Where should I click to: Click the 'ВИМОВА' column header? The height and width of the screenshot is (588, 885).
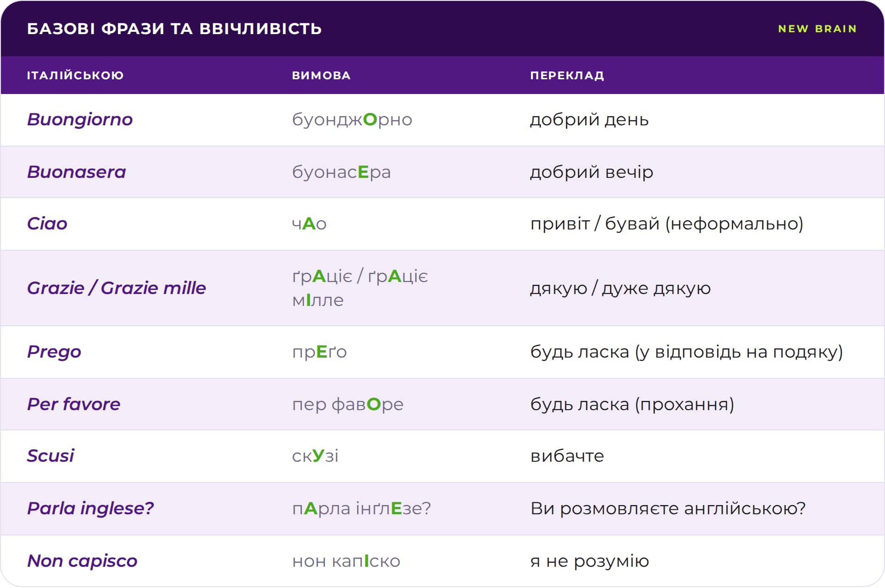pyautogui.click(x=321, y=75)
